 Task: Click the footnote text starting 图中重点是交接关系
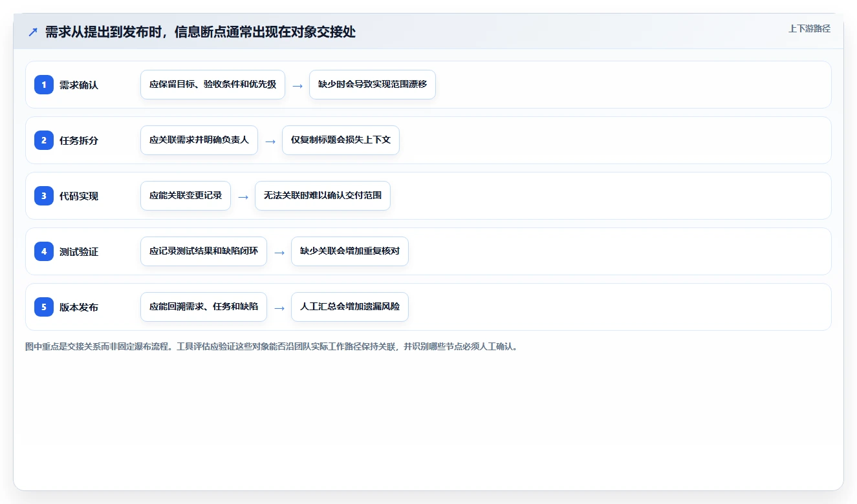point(271,346)
